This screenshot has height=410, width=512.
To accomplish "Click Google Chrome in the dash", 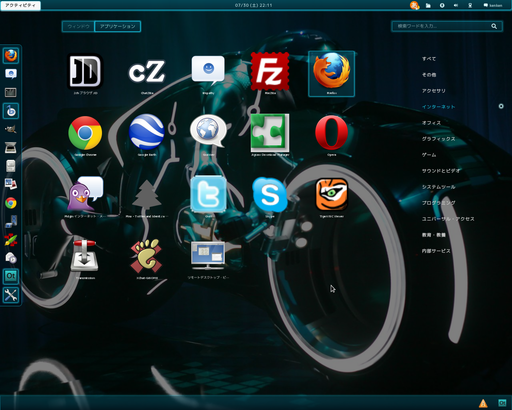I will tap(11, 203).
